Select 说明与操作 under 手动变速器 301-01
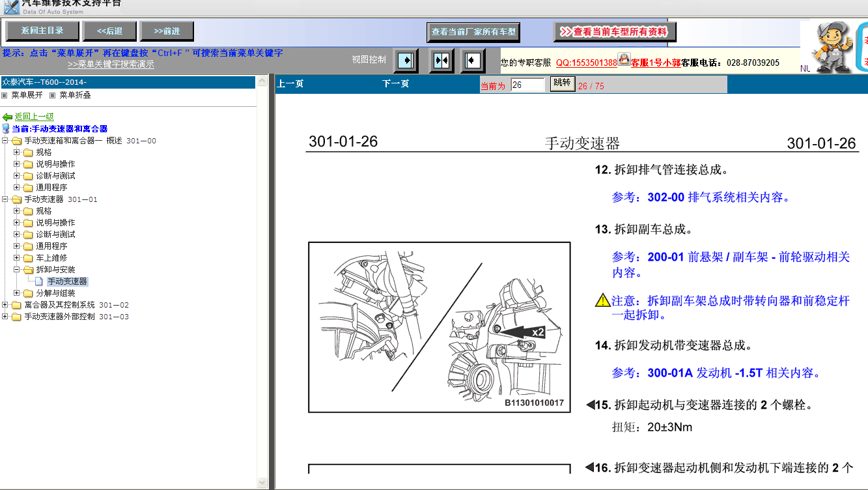The height and width of the screenshot is (490, 868). tap(55, 223)
